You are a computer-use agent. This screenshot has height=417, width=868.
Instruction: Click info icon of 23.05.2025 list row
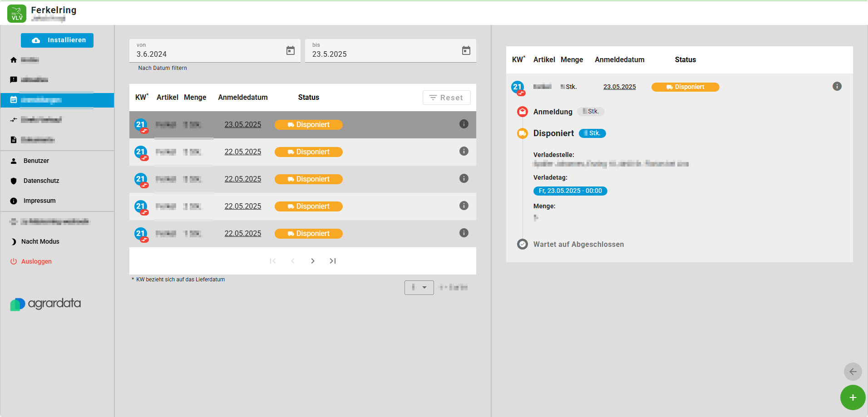click(464, 124)
